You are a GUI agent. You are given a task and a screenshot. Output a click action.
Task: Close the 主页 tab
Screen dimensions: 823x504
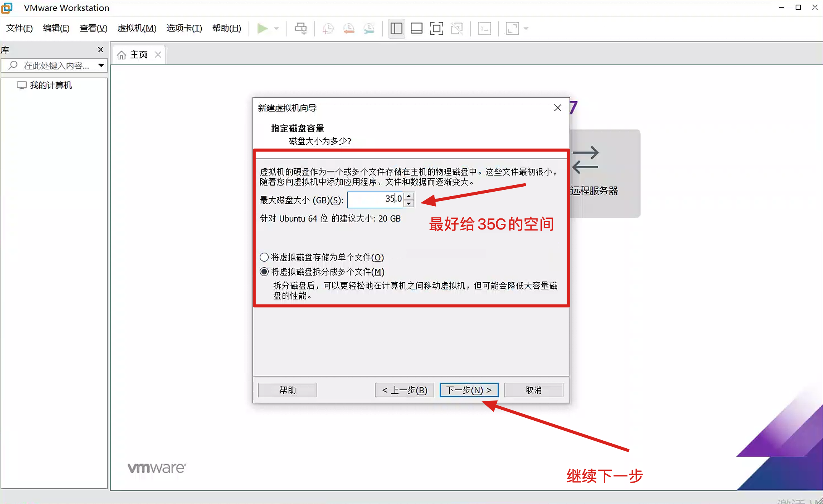point(158,55)
